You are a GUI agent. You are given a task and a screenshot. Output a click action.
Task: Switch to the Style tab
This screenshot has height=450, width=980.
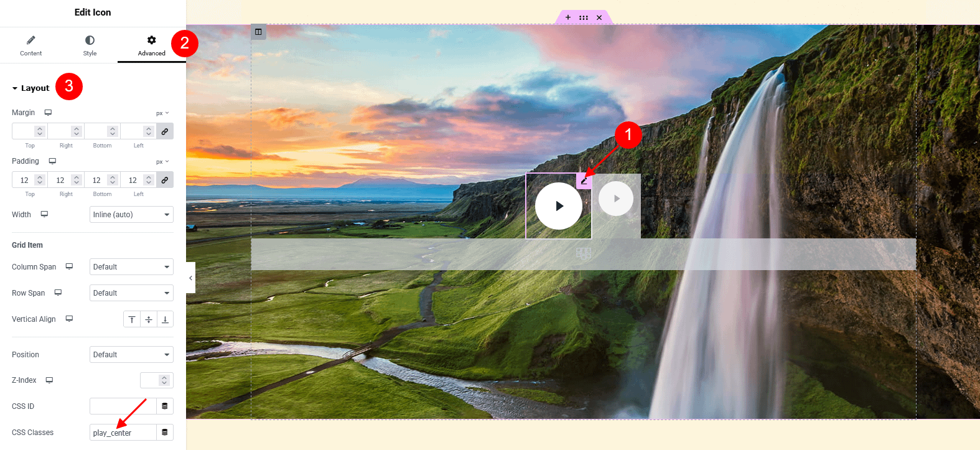click(90, 45)
